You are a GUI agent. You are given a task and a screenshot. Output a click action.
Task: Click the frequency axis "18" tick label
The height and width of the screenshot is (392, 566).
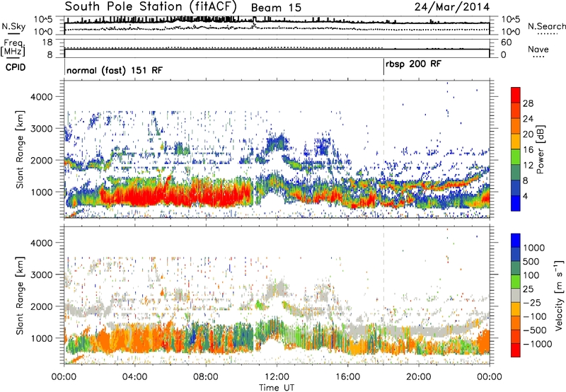click(x=47, y=42)
